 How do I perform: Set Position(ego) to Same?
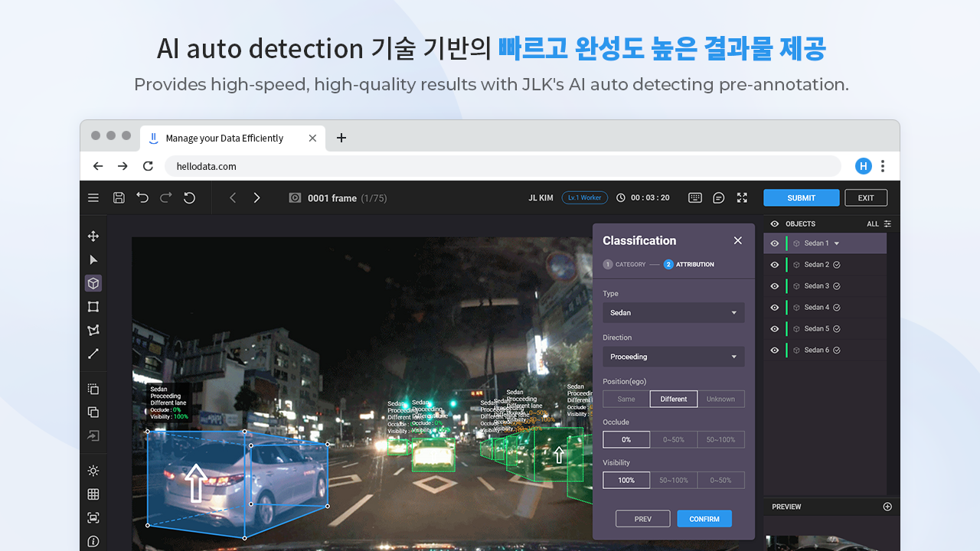point(626,399)
